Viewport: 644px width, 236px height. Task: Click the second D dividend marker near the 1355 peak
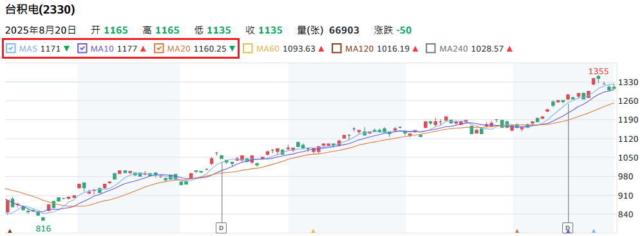[x=567, y=228]
